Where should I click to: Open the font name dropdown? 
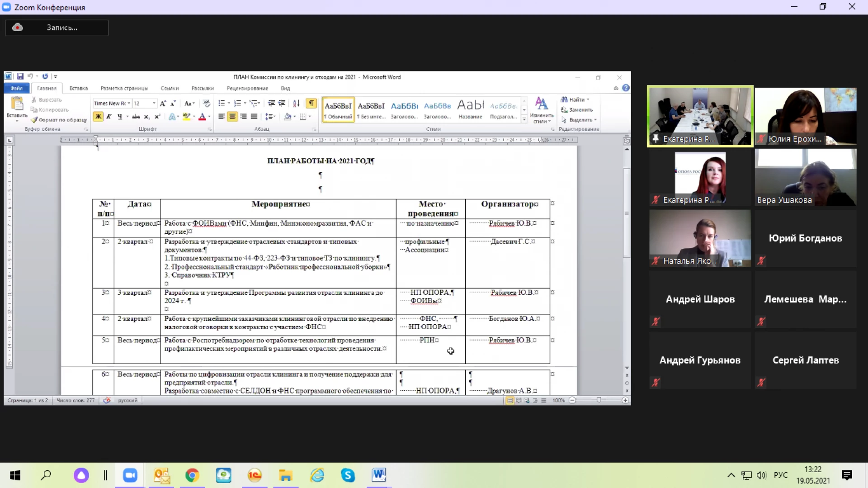[129, 104]
